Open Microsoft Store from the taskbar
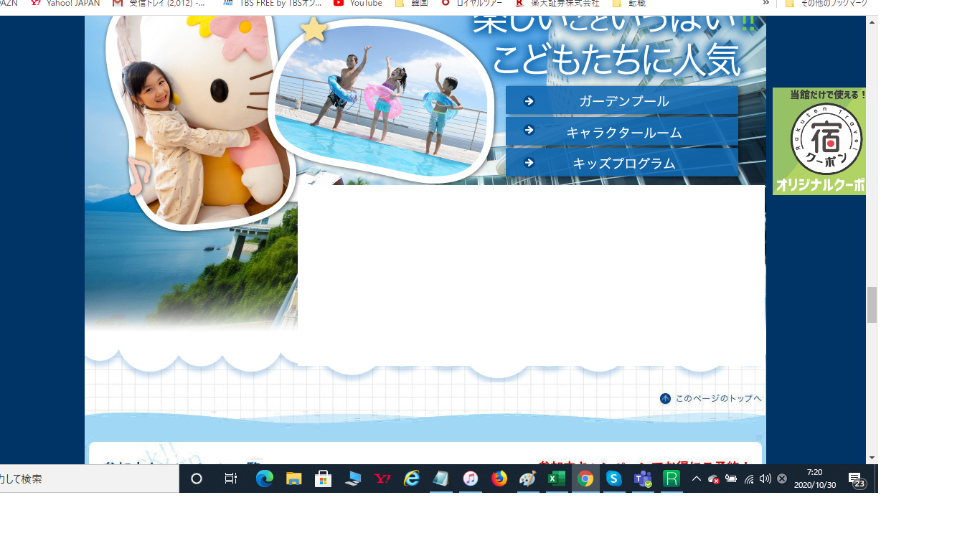The image size is (980, 551). [324, 479]
